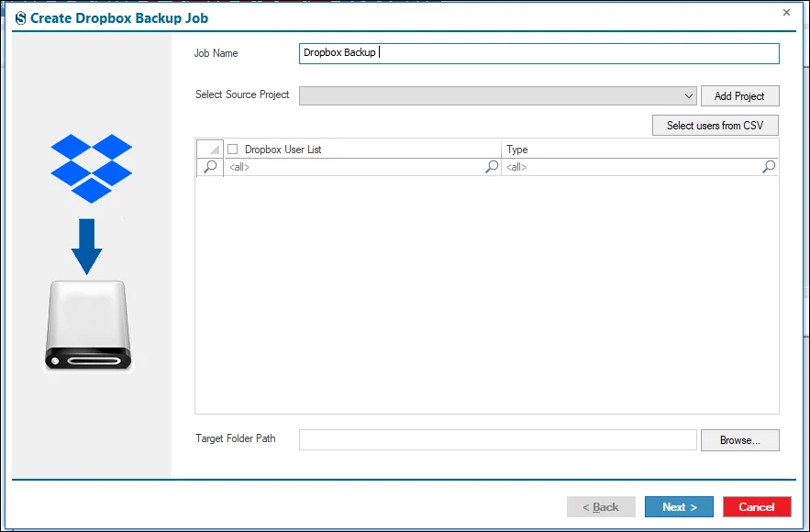Go back with the < Back button

tap(601, 506)
